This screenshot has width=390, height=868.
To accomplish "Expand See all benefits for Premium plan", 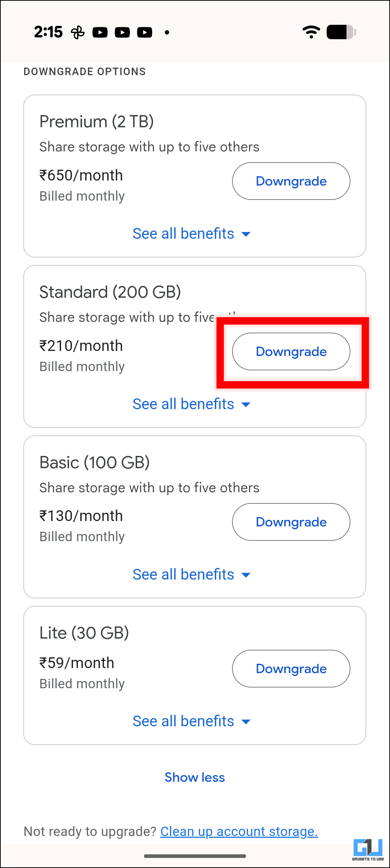I will [191, 234].
